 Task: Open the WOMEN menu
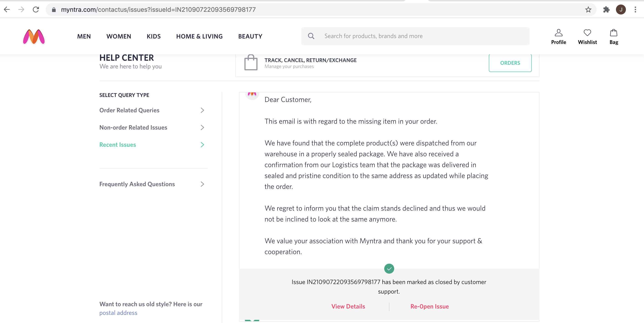pyautogui.click(x=119, y=36)
